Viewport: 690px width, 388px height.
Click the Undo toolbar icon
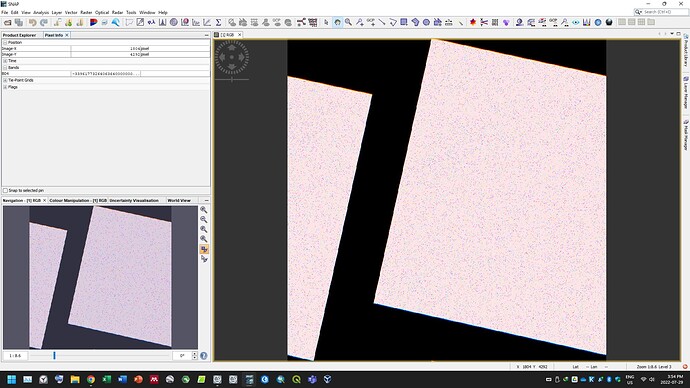(33, 22)
